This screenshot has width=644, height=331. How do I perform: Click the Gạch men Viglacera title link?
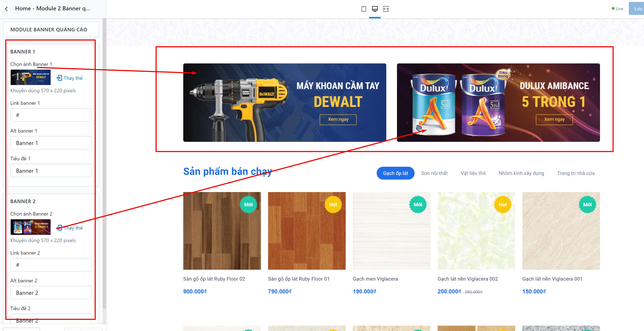pos(375,279)
